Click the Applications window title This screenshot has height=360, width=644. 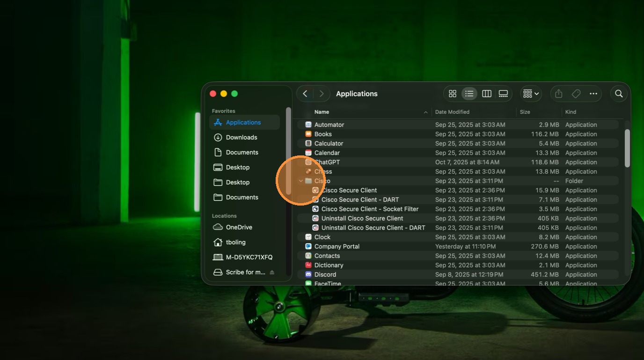pos(357,94)
